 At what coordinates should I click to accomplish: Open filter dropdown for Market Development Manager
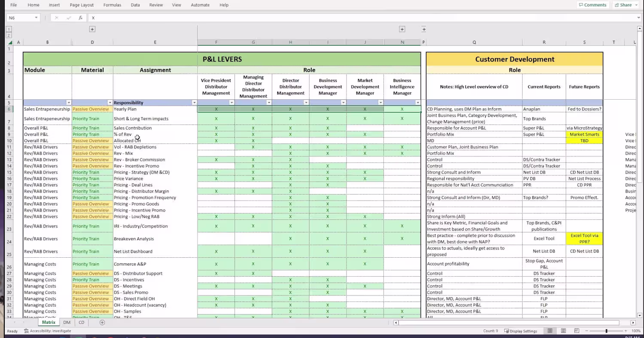click(381, 103)
